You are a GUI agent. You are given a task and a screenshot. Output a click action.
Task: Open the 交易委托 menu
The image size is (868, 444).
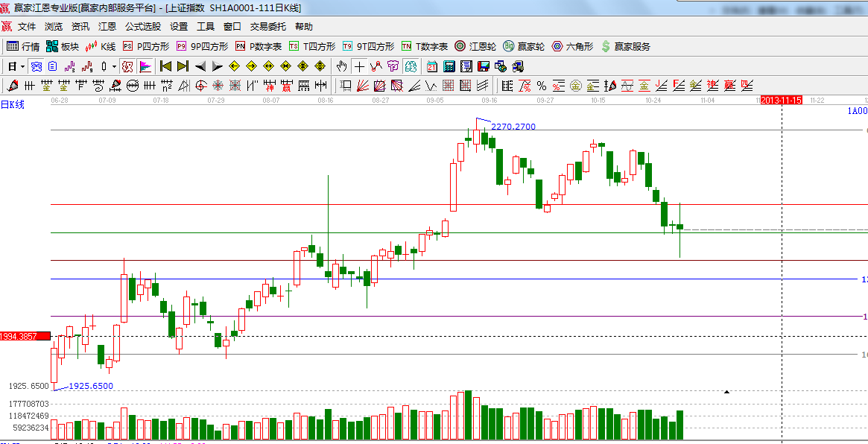[x=267, y=26]
